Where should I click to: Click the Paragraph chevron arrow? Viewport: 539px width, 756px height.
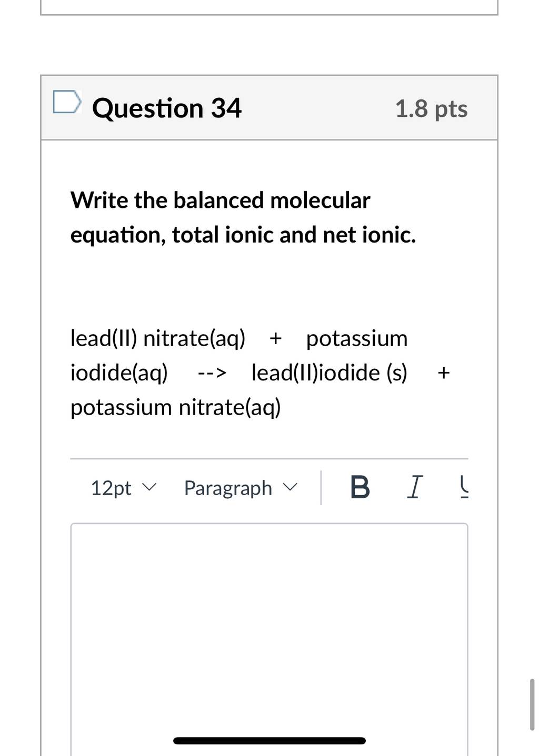(291, 487)
